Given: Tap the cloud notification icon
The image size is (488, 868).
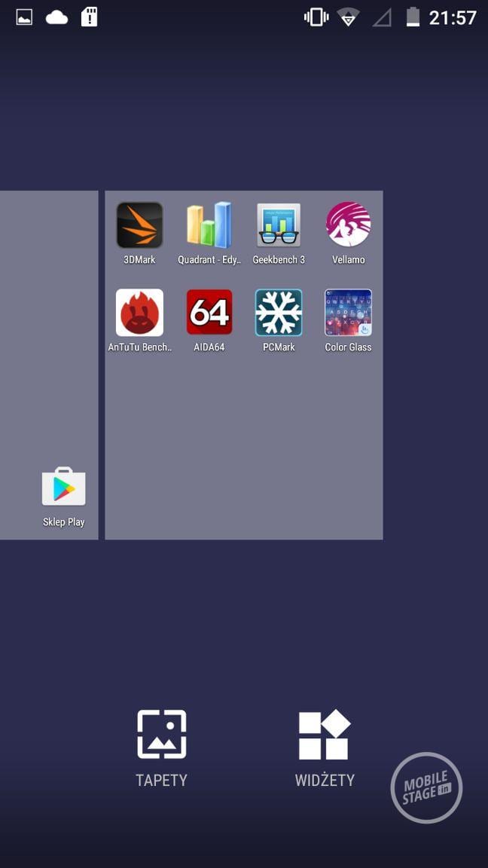Looking at the screenshot, I should point(57,17).
